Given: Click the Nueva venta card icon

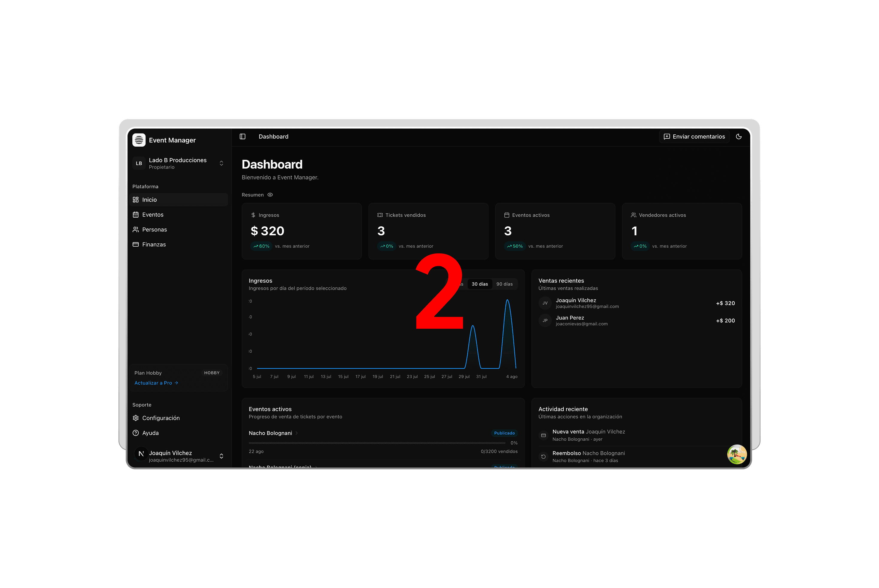Looking at the screenshot, I should (543, 435).
